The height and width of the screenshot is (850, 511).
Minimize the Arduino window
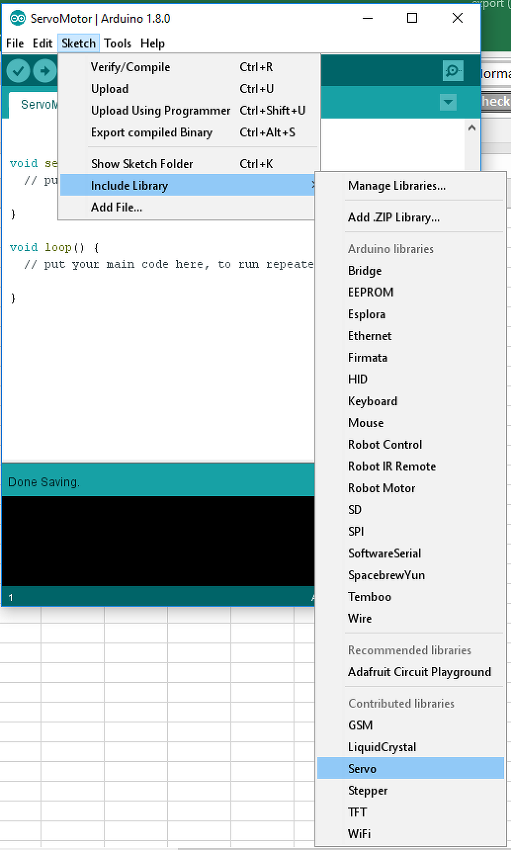click(x=367, y=18)
